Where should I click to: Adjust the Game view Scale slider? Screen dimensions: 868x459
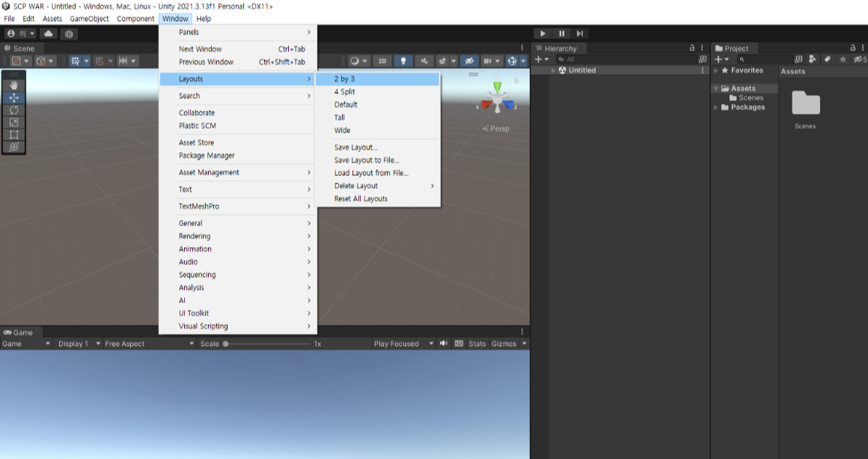268,344
